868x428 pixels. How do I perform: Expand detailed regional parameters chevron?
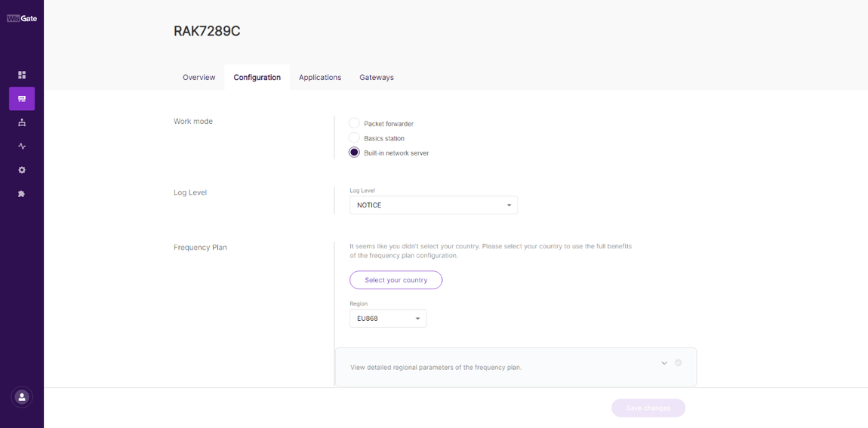[x=664, y=363]
